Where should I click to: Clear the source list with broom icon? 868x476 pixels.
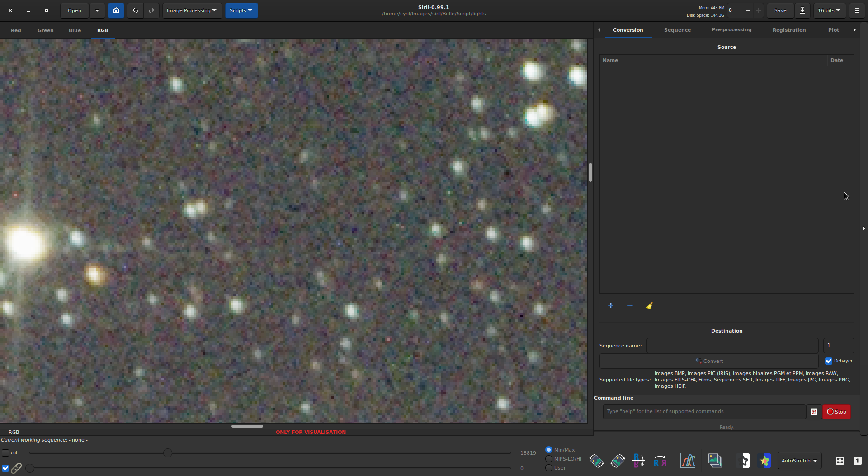pyautogui.click(x=649, y=305)
